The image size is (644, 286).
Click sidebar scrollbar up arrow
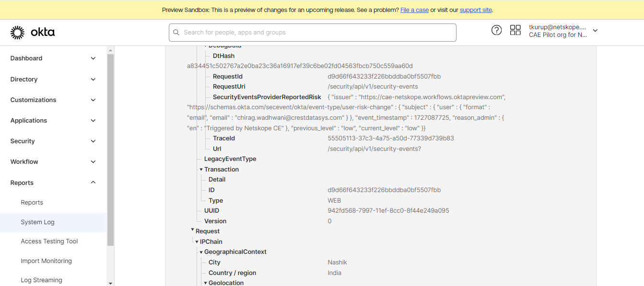pyautogui.click(x=111, y=50)
